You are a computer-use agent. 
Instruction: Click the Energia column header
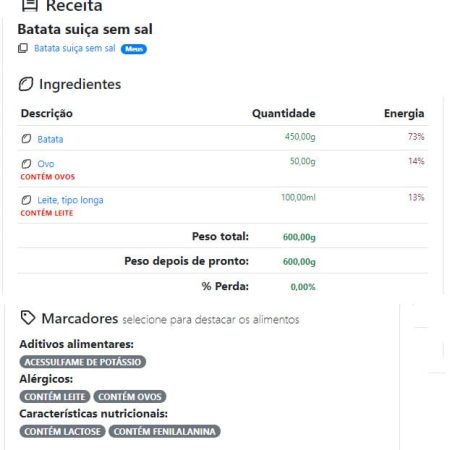point(404,113)
